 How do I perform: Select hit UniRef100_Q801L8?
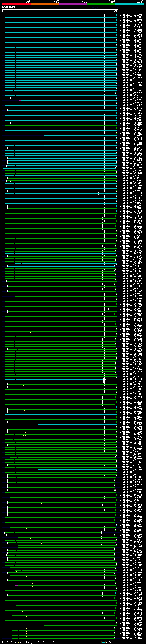coord(131,263)
